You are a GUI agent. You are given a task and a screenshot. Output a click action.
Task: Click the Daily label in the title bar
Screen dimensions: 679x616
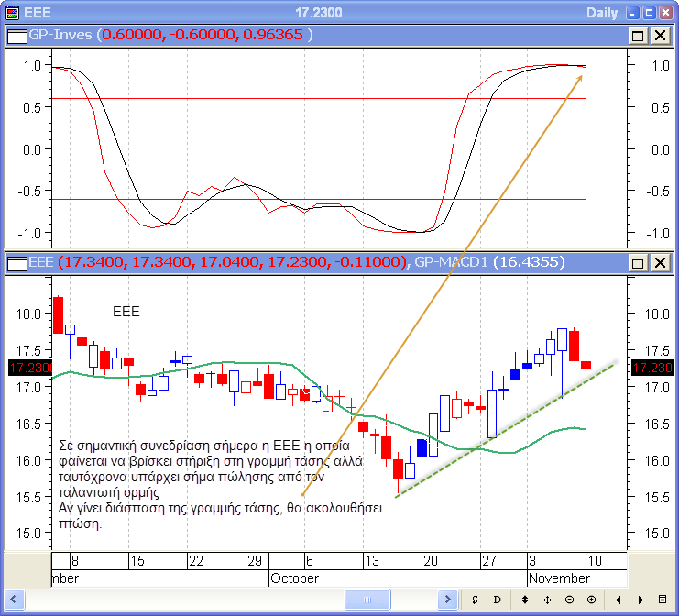pos(602,13)
